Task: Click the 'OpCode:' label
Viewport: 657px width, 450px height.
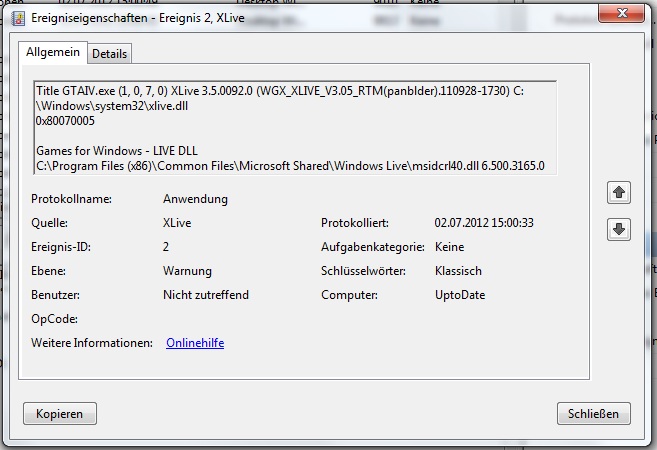Action: tap(54, 319)
